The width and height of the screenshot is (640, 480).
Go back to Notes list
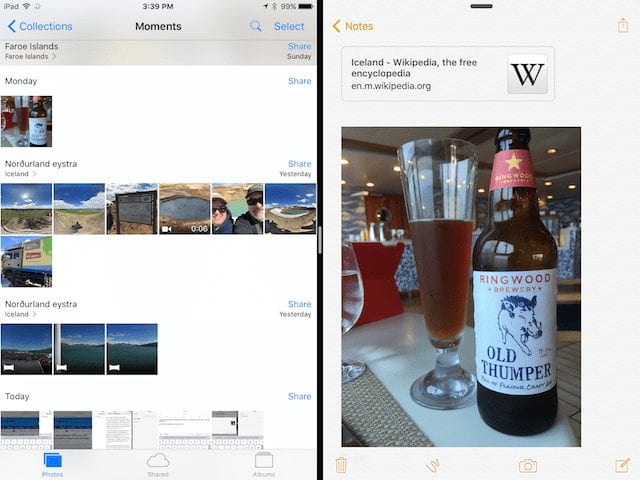point(351,26)
